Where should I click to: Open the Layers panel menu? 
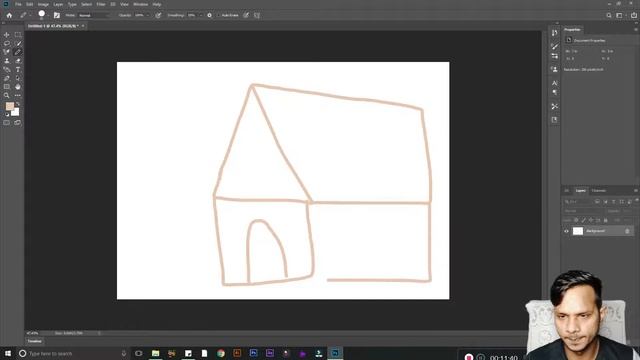636,191
